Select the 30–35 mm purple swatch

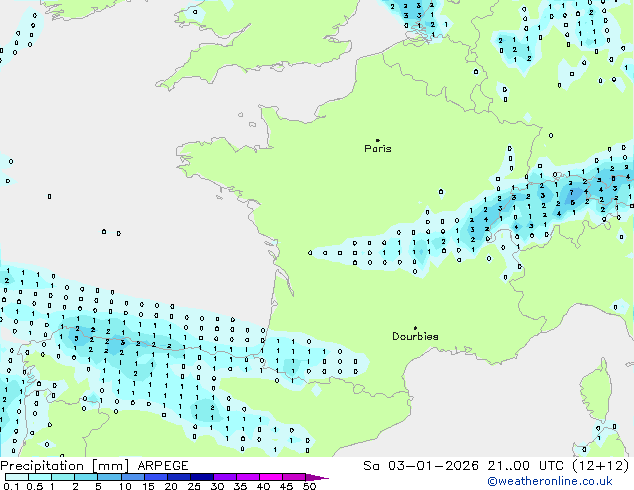pos(224,477)
